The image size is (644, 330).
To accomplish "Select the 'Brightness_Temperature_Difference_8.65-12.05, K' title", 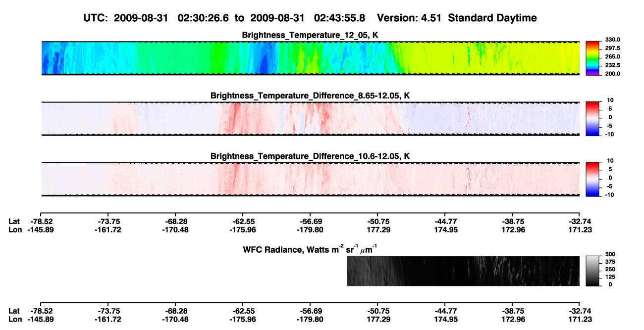I will (x=310, y=95).
